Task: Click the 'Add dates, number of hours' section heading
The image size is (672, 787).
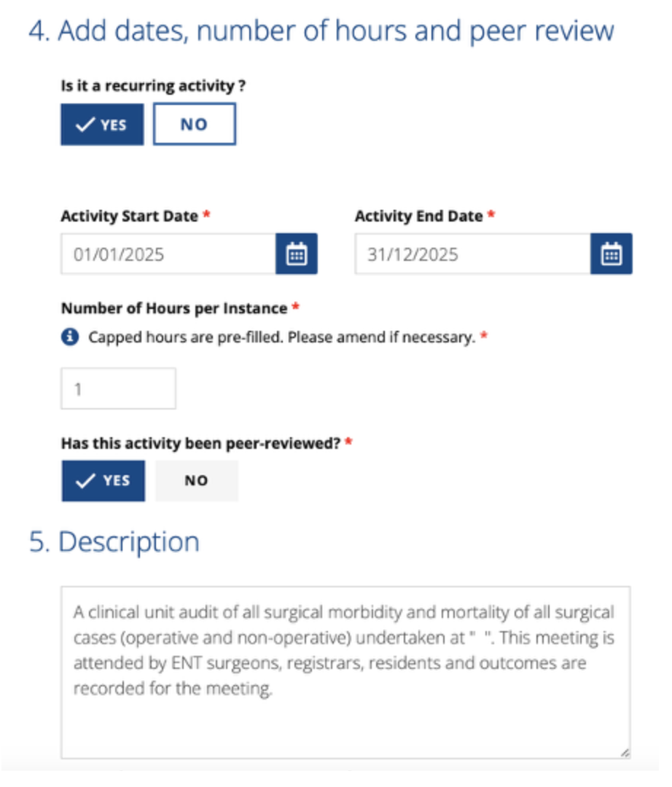Action: [x=321, y=31]
